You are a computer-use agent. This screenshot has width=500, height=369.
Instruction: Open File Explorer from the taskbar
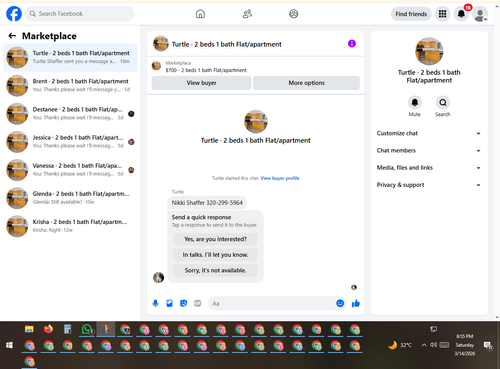click(29, 329)
